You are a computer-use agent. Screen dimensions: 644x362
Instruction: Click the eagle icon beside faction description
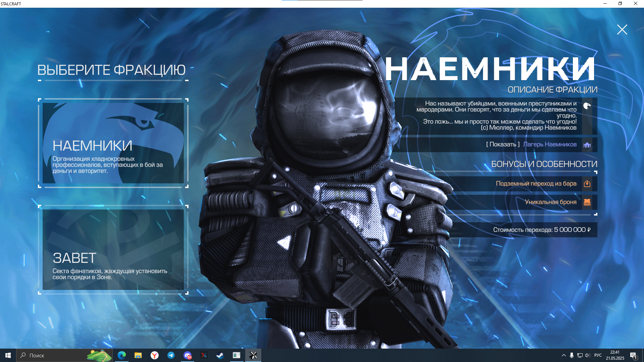tap(587, 106)
